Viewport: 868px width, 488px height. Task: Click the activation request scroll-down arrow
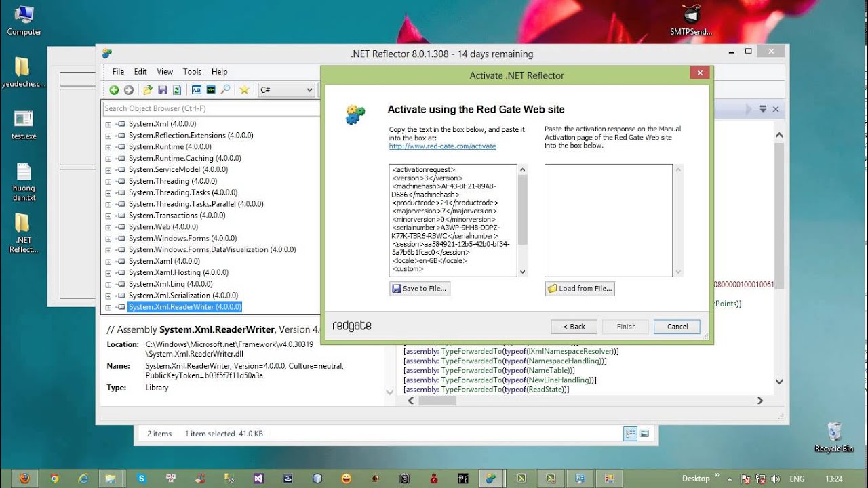(522, 272)
